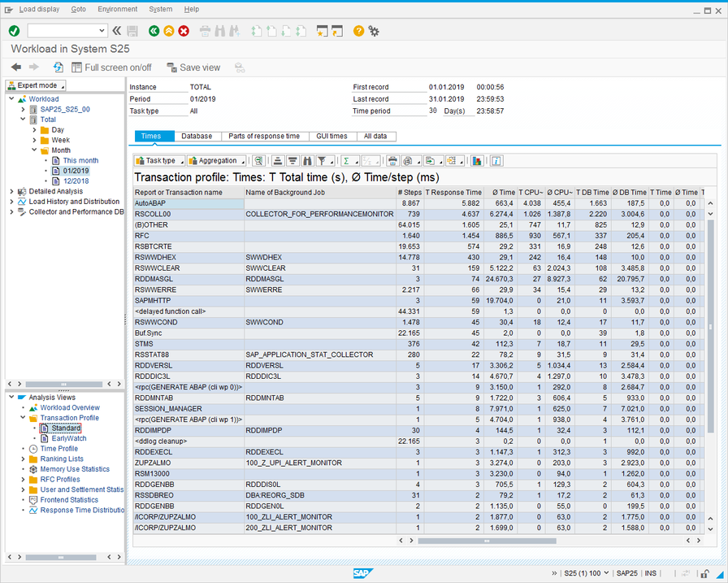Toggle Expert mode in the left panel
The width and height of the screenshot is (728, 583).
click(x=34, y=85)
